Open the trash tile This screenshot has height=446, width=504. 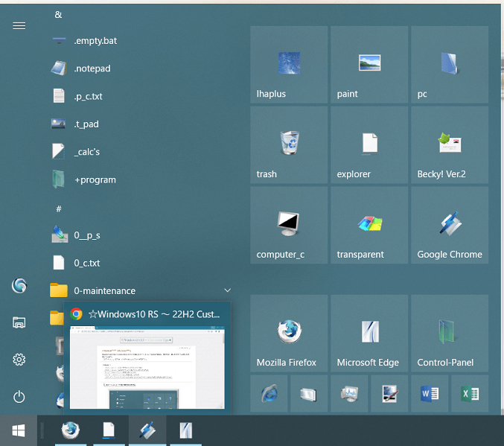289,145
